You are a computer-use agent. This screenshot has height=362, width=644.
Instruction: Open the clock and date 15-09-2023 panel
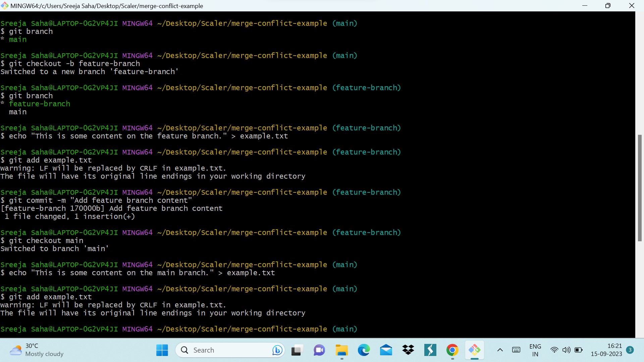[606, 350]
